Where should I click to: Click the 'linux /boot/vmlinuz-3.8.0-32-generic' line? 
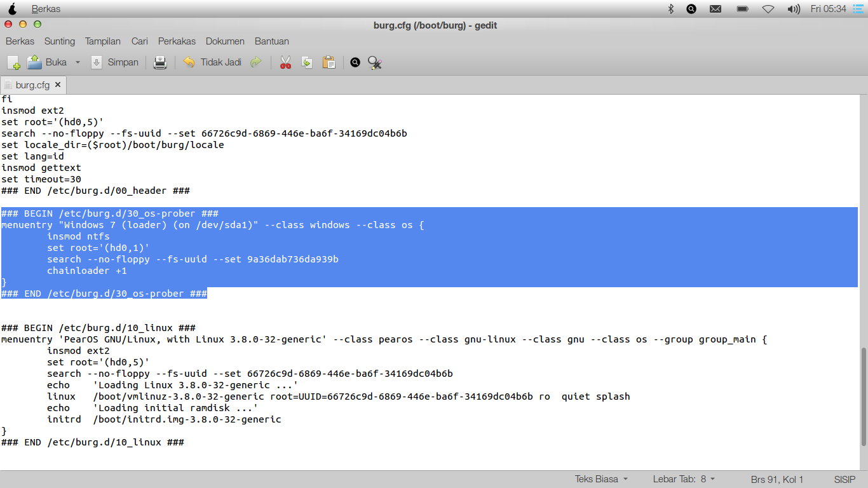pos(339,396)
